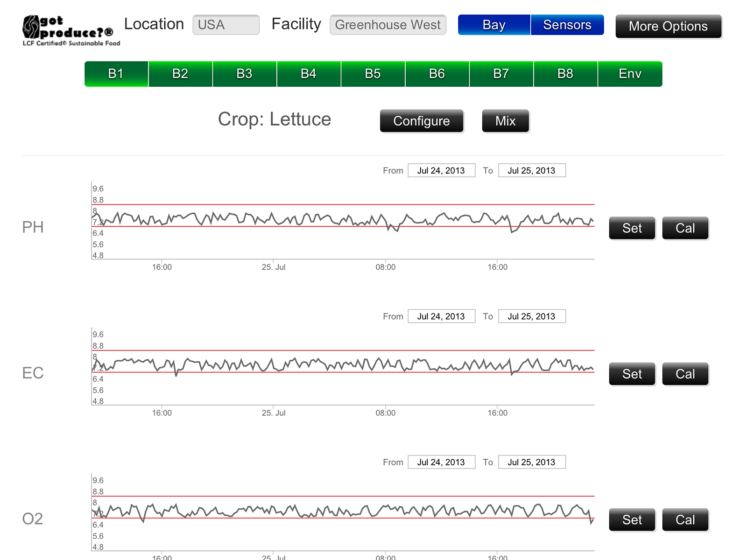Screen dimensions: 747x560
Task: Open the O2 chart From date picker
Action: coord(441,462)
